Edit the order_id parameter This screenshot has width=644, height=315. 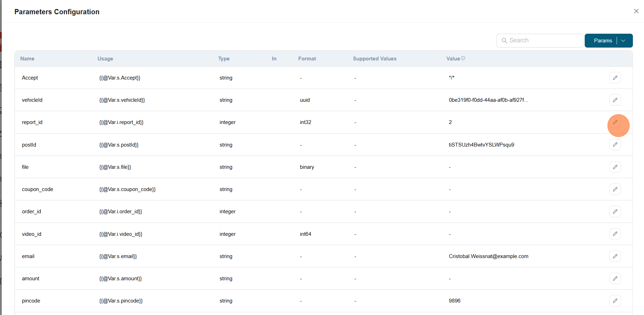tap(615, 211)
